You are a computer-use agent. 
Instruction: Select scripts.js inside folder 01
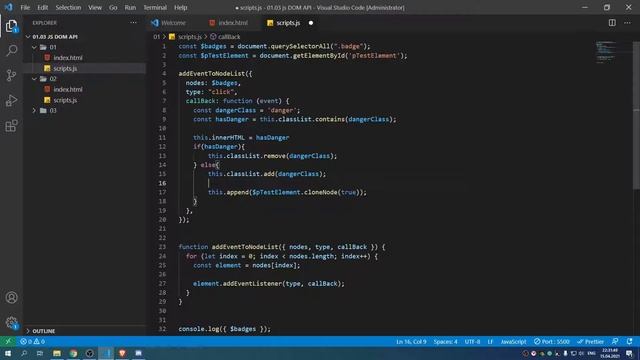point(65,69)
